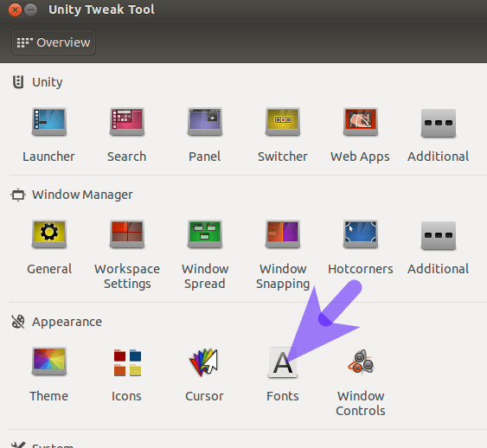Open the Search settings icon
This screenshot has height=448, width=487.
[x=126, y=121]
